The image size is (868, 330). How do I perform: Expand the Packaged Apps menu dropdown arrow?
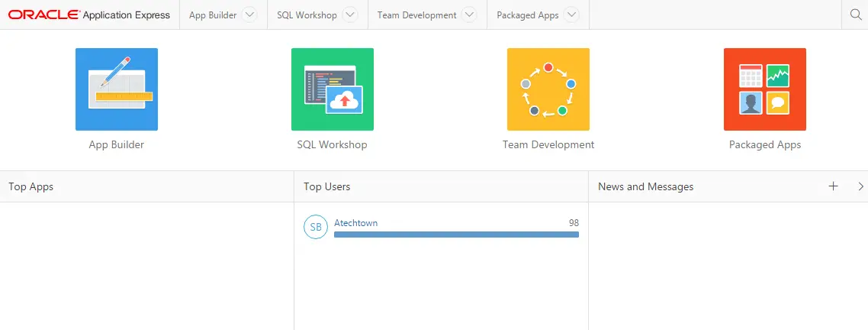(x=572, y=15)
